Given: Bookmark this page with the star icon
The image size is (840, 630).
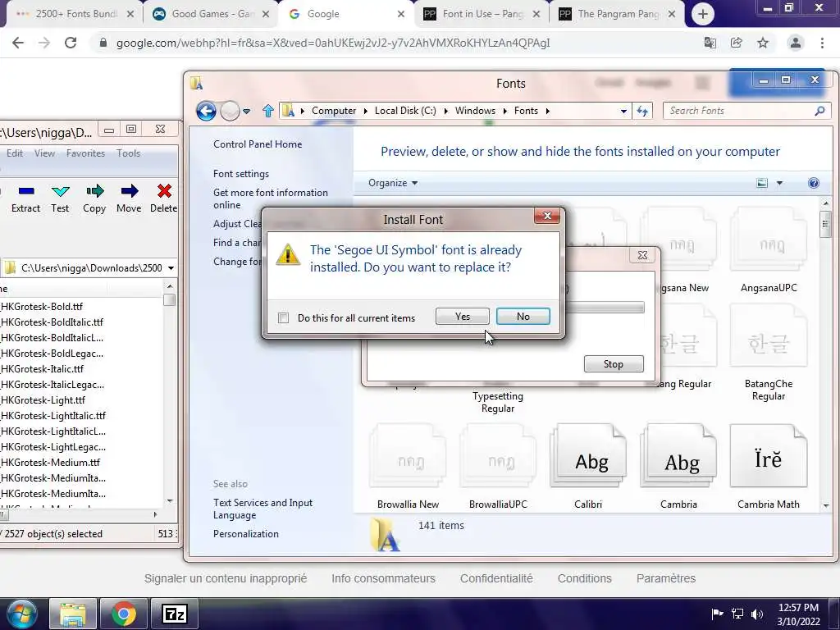Looking at the screenshot, I should pos(763,43).
